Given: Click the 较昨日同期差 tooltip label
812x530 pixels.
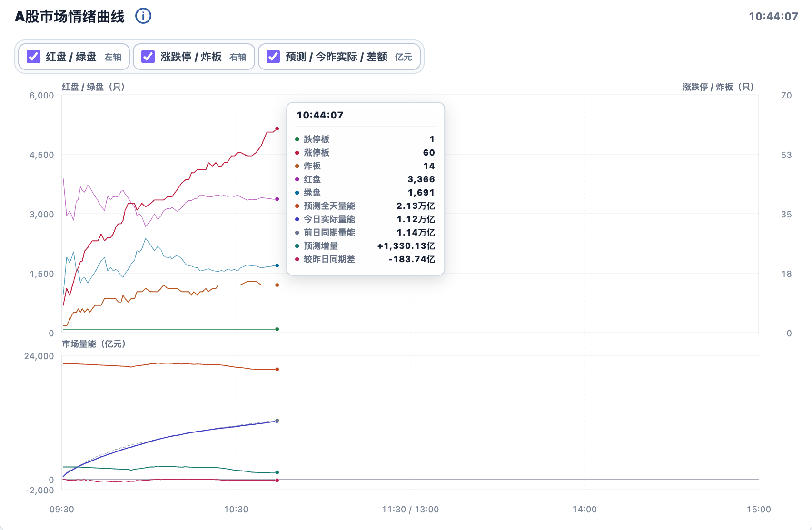Looking at the screenshot, I should tap(329, 259).
